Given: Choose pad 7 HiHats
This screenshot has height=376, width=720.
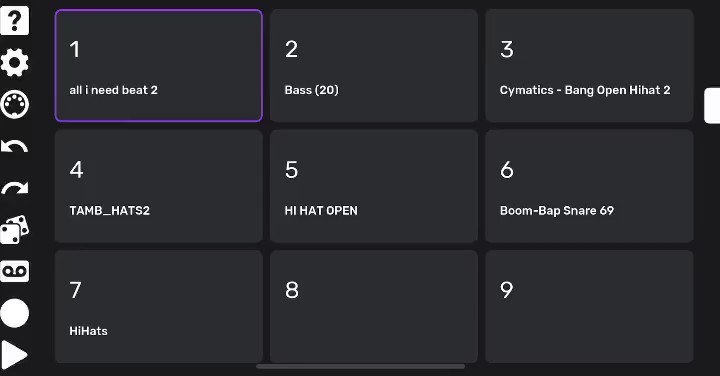Looking at the screenshot, I should point(159,306).
